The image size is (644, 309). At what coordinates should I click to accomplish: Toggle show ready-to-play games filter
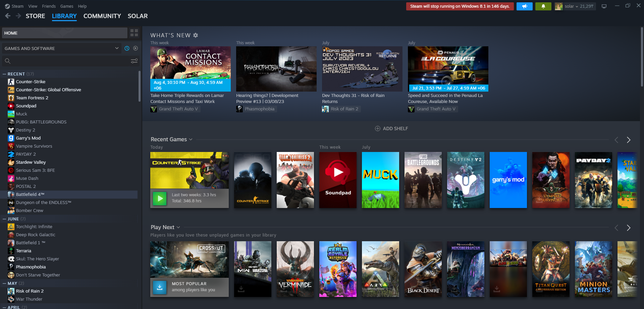(x=136, y=48)
